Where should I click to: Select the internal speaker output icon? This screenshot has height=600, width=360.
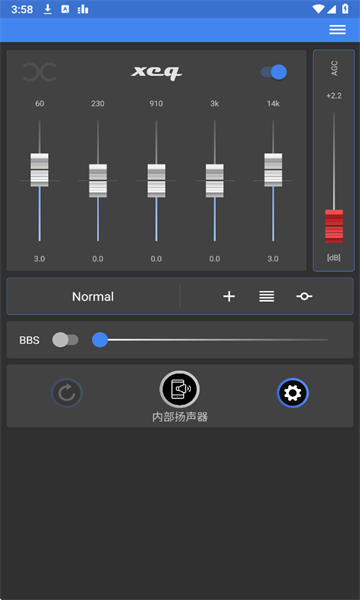pyautogui.click(x=179, y=390)
